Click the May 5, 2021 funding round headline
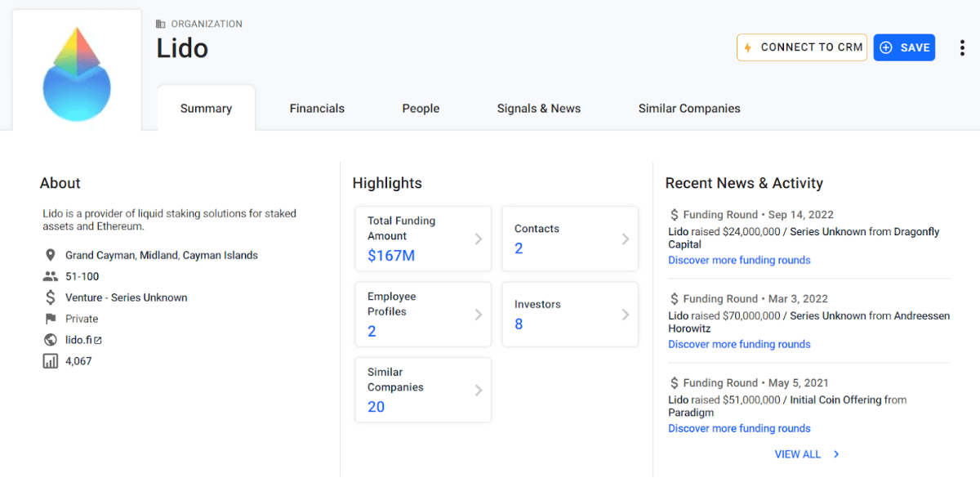The height and width of the screenshot is (478, 980). [787, 406]
